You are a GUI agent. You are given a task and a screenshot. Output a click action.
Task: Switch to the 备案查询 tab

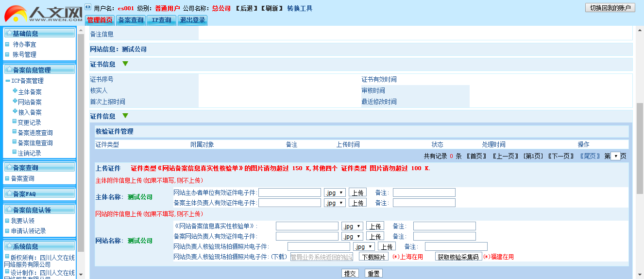pos(131,20)
